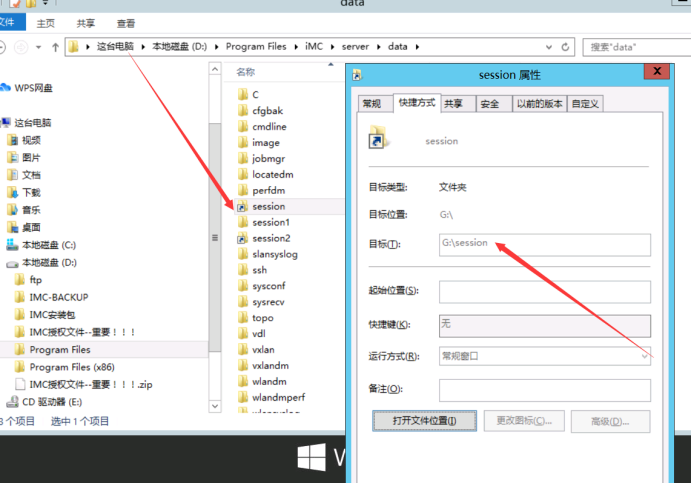The width and height of the screenshot is (692, 483).
Task: Open the address history dropdown arrow
Action: [x=549, y=47]
